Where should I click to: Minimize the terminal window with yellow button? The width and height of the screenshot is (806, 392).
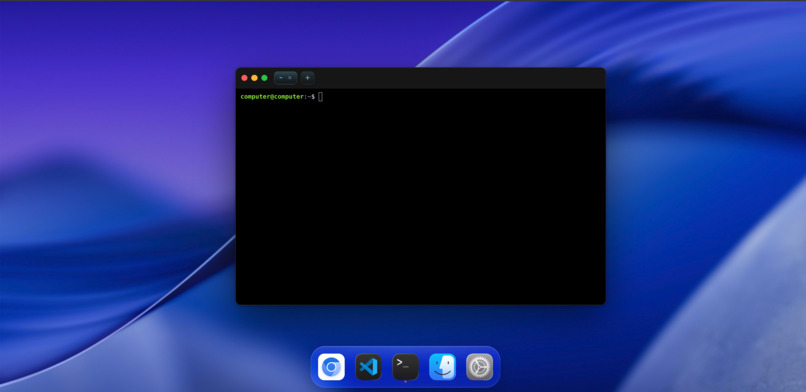click(x=254, y=78)
